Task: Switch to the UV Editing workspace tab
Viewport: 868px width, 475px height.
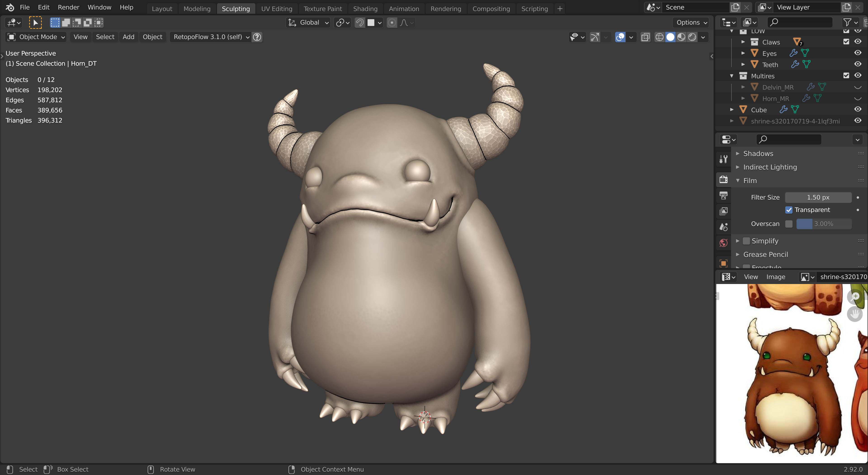Action: pos(276,9)
